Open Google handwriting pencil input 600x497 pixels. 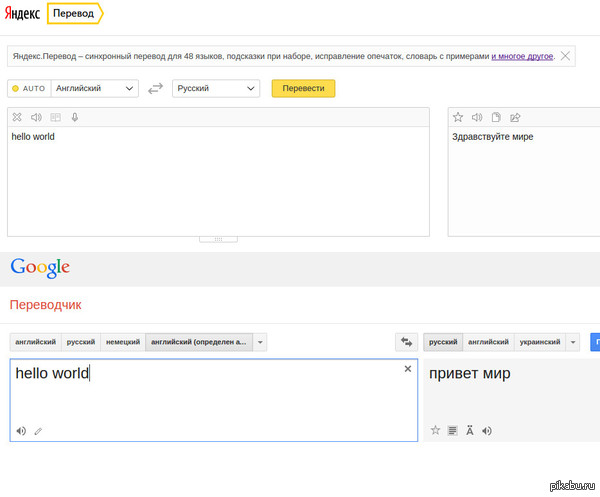click(38, 432)
